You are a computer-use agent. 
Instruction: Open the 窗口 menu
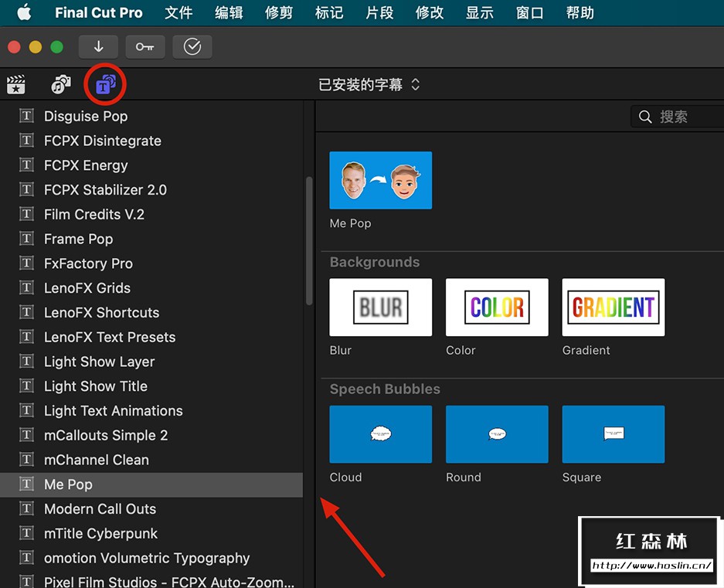pos(529,12)
